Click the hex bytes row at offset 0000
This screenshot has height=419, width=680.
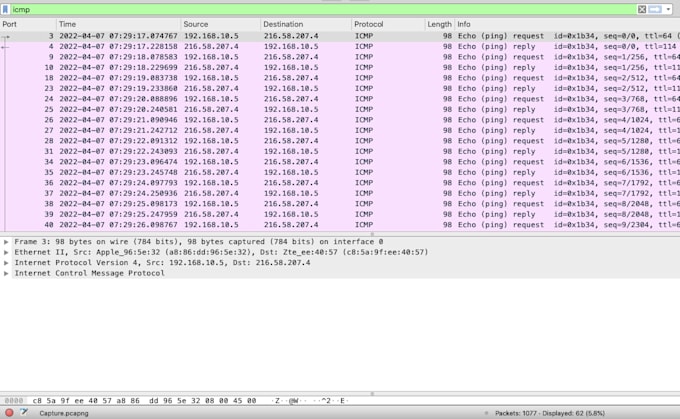[144, 401]
